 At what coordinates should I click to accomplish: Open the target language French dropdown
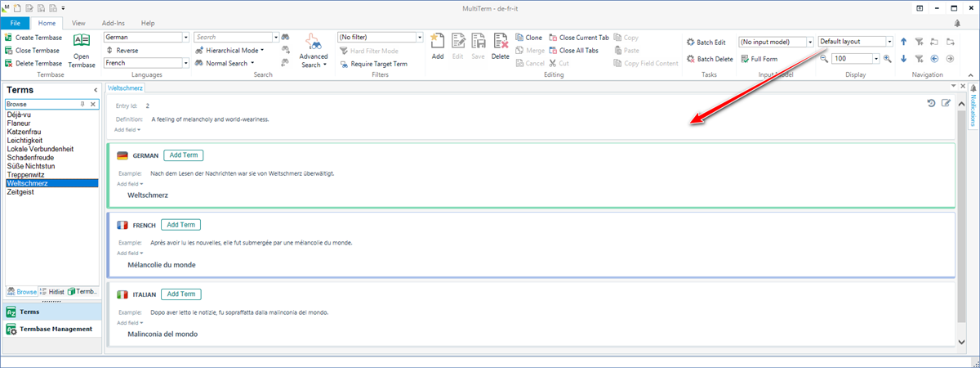[186, 63]
